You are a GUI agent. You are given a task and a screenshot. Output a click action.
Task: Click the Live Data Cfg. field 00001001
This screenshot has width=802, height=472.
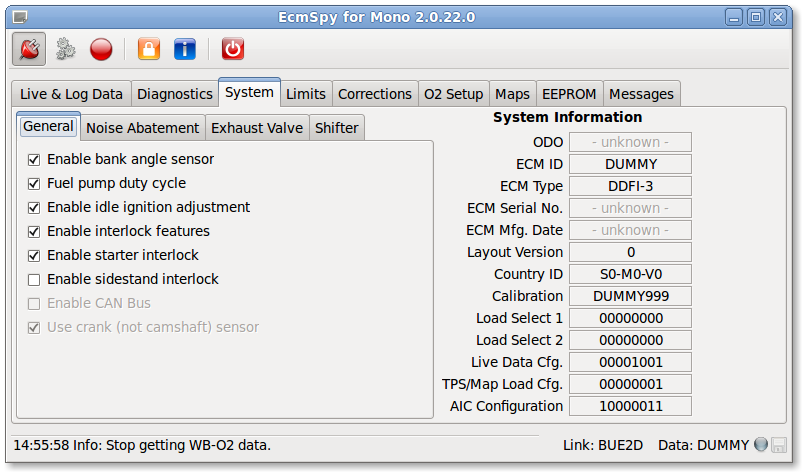click(x=630, y=362)
